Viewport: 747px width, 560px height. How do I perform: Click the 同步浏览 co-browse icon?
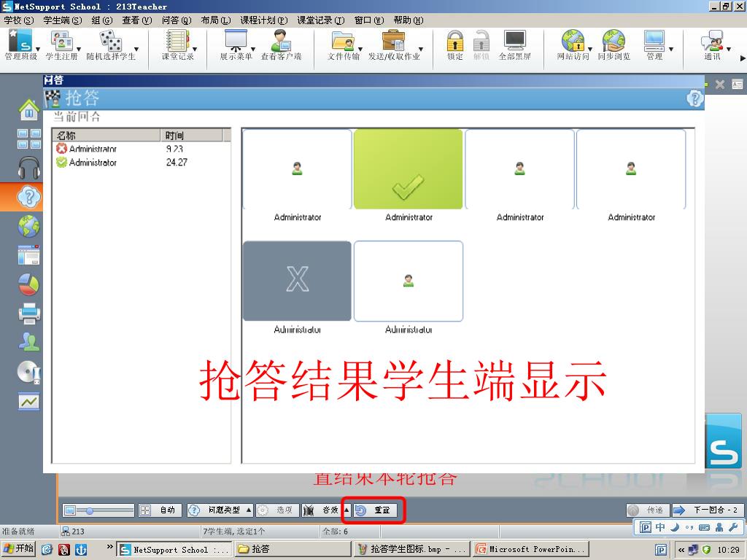[x=614, y=44]
